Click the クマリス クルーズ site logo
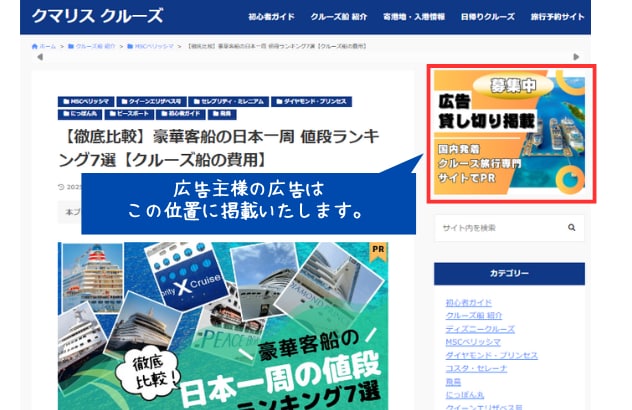 coord(98,17)
